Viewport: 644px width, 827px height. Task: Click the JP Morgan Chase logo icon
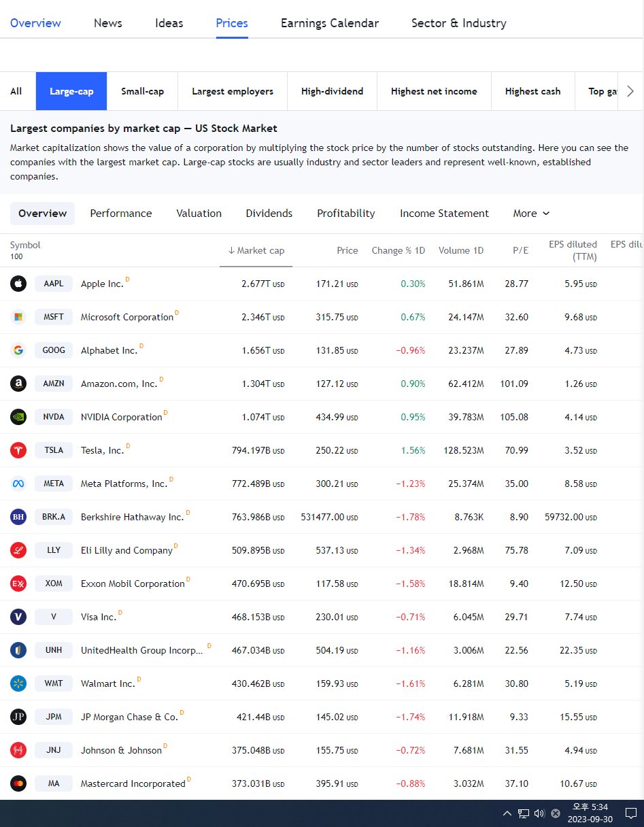[18, 717]
